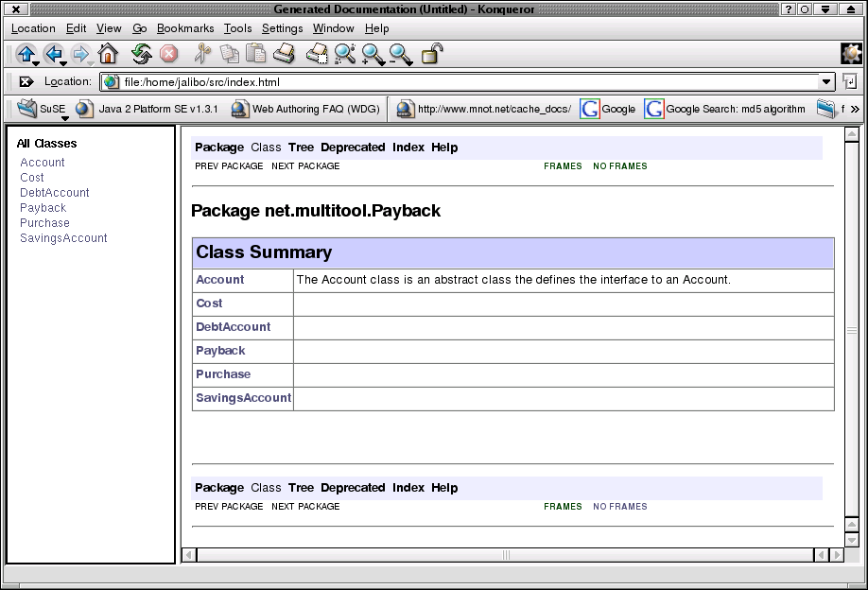Click the Paste clipboard icon
Screen dimensions: 868x590
coord(256,54)
